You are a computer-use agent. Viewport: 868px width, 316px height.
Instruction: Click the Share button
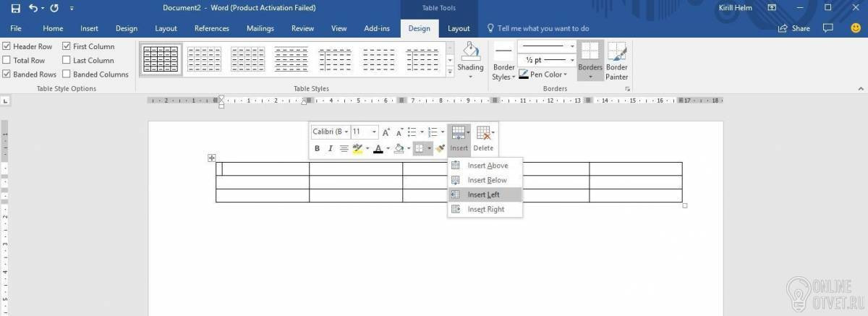(794, 28)
